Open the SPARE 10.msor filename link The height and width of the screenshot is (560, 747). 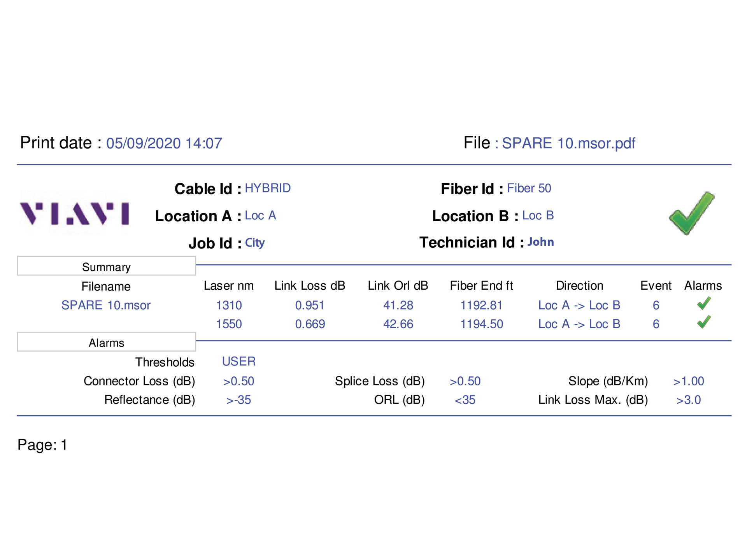click(106, 305)
